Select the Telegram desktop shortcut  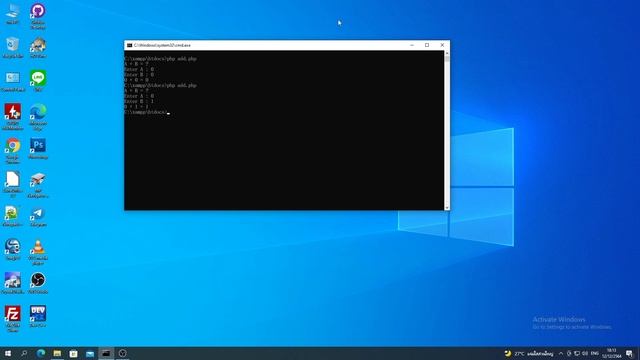[x=38, y=217]
